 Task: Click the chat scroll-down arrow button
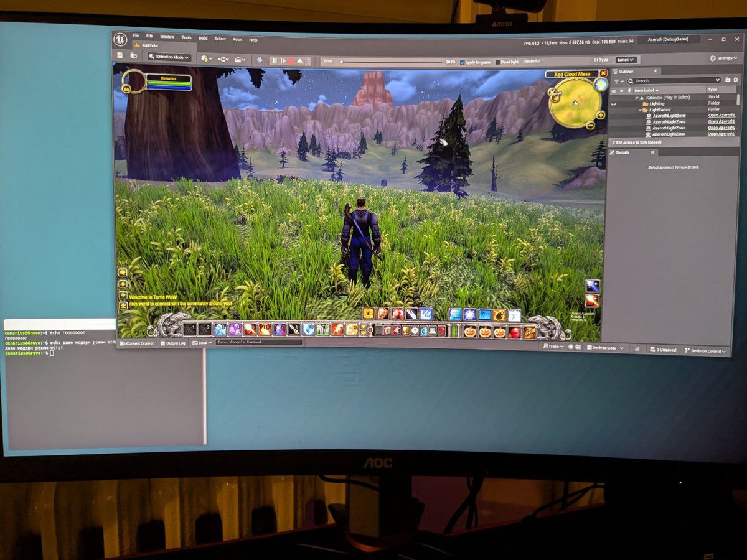pos(123,295)
